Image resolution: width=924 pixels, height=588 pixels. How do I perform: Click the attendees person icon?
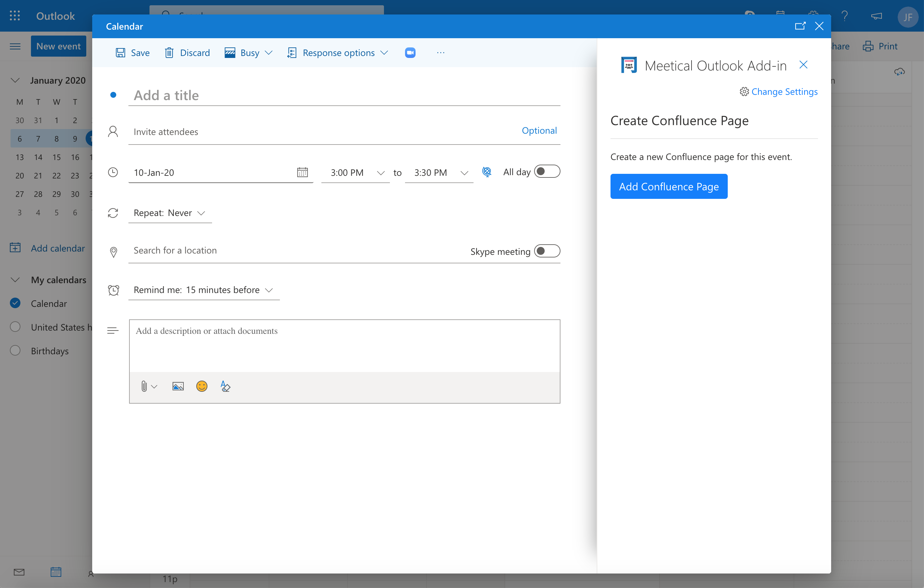point(113,132)
